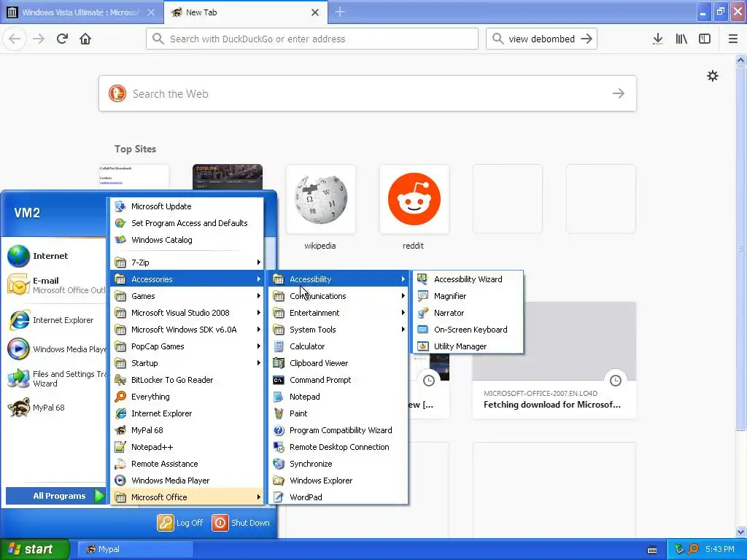Launch BitLocker To Go Reader
The height and width of the screenshot is (560, 747).
point(187,379)
